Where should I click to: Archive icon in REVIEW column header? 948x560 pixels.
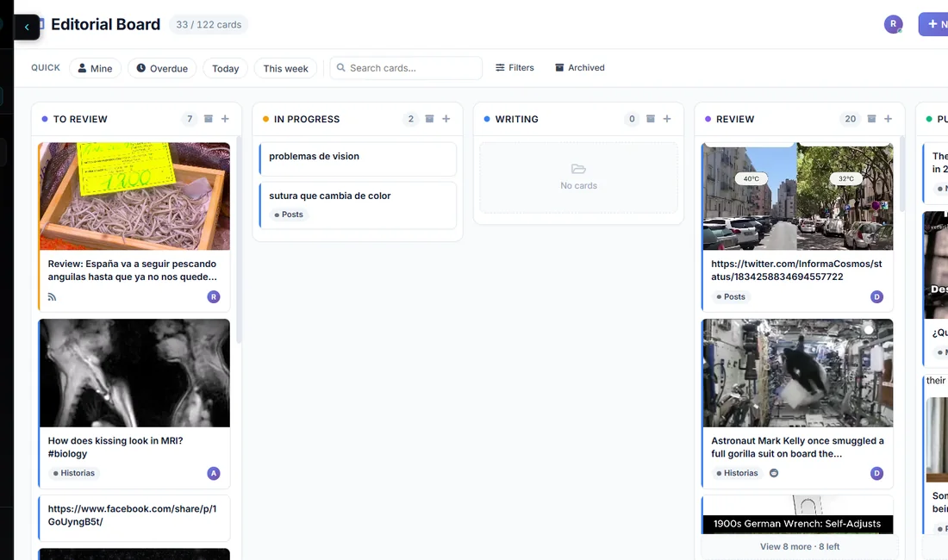(x=872, y=119)
